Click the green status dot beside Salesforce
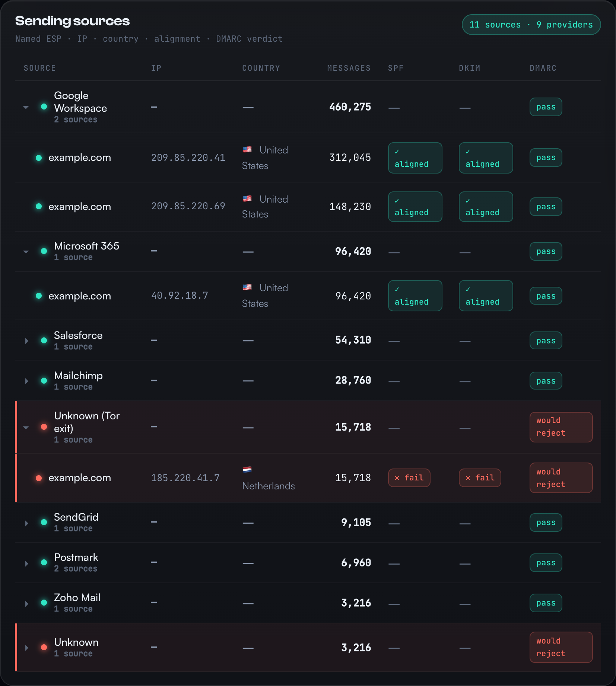Image resolution: width=616 pixels, height=686 pixels. pos(44,340)
